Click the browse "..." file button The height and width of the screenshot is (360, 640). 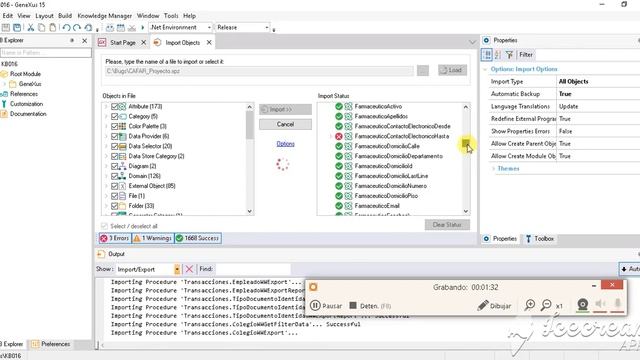point(423,71)
